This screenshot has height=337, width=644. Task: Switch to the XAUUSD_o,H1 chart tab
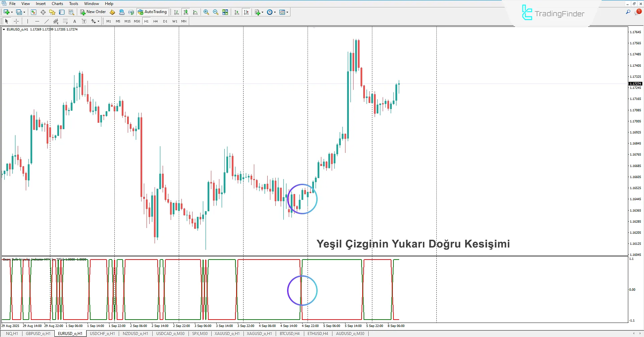coord(227,333)
